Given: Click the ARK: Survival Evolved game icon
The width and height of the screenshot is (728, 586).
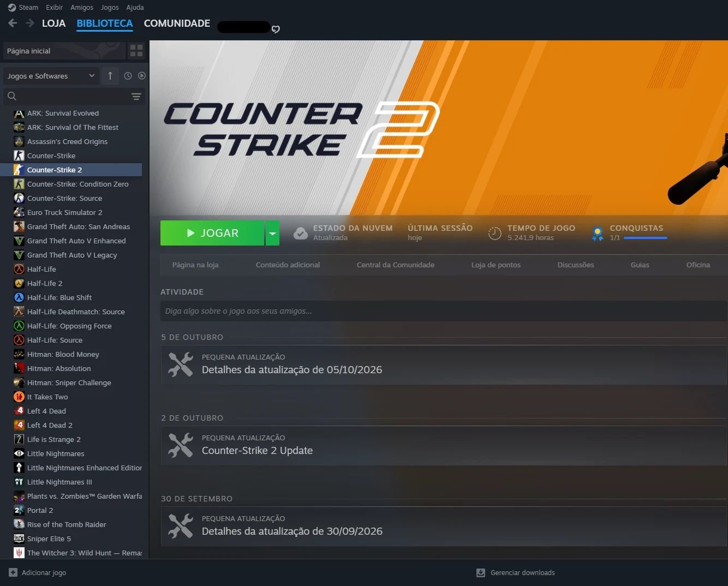Looking at the screenshot, I should [19, 113].
